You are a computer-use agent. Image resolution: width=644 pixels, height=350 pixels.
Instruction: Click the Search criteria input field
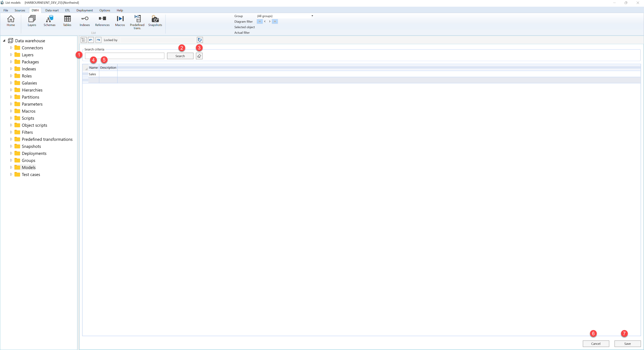tap(124, 56)
